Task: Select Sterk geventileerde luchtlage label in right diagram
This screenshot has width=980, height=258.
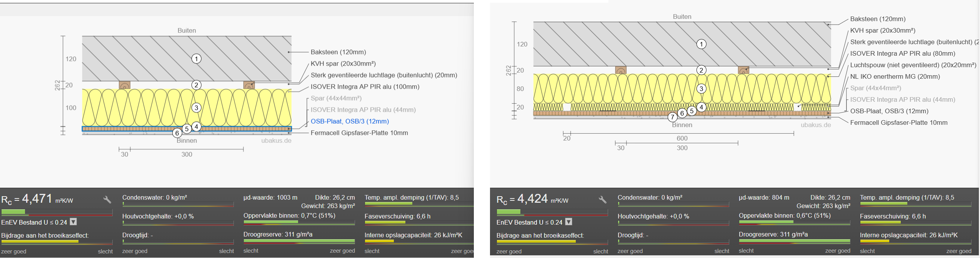Action: 915,42
